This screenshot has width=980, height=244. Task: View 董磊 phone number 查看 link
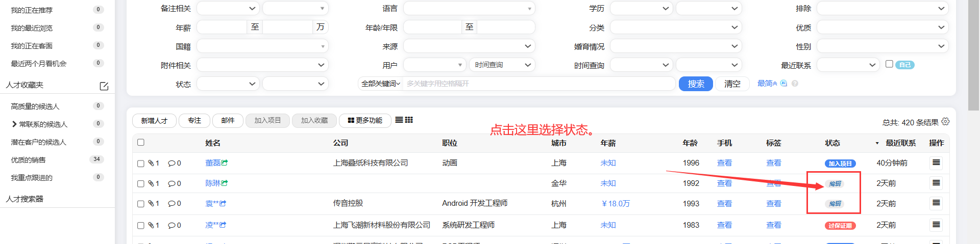724,163
